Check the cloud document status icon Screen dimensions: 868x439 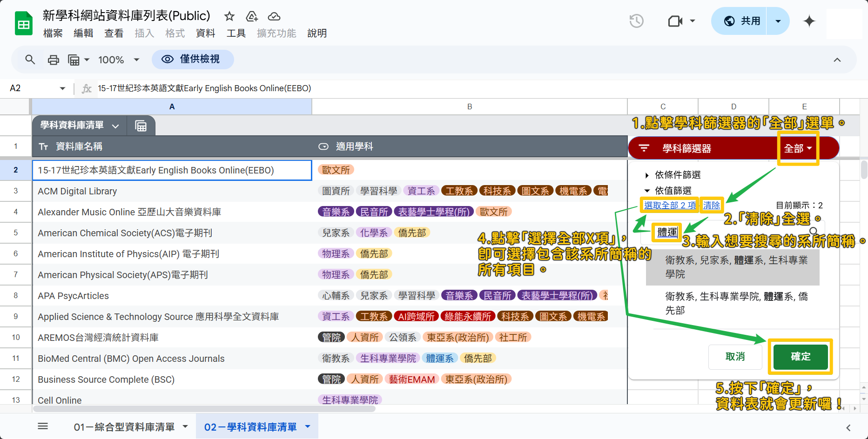click(274, 16)
